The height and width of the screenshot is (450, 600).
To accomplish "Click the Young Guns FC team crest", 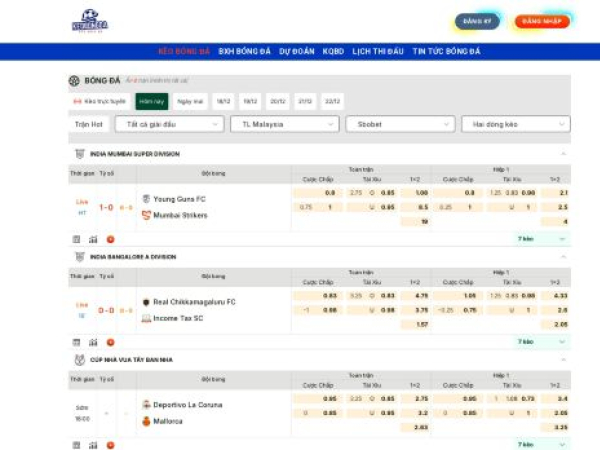I will click(146, 199).
